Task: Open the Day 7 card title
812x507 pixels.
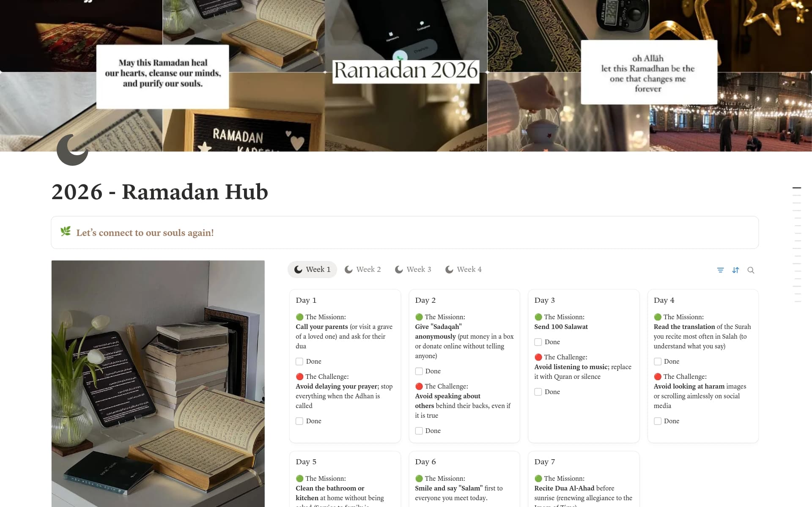Action: pyautogui.click(x=544, y=462)
